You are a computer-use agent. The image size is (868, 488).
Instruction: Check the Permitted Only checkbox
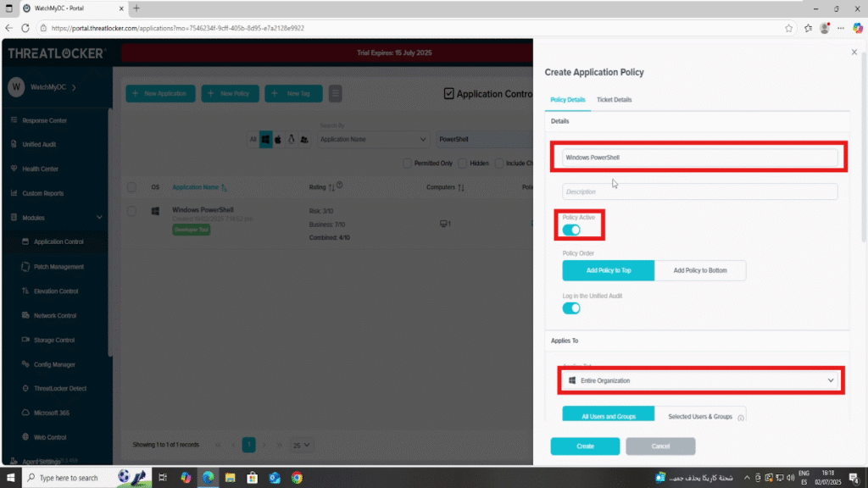tap(408, 164)
